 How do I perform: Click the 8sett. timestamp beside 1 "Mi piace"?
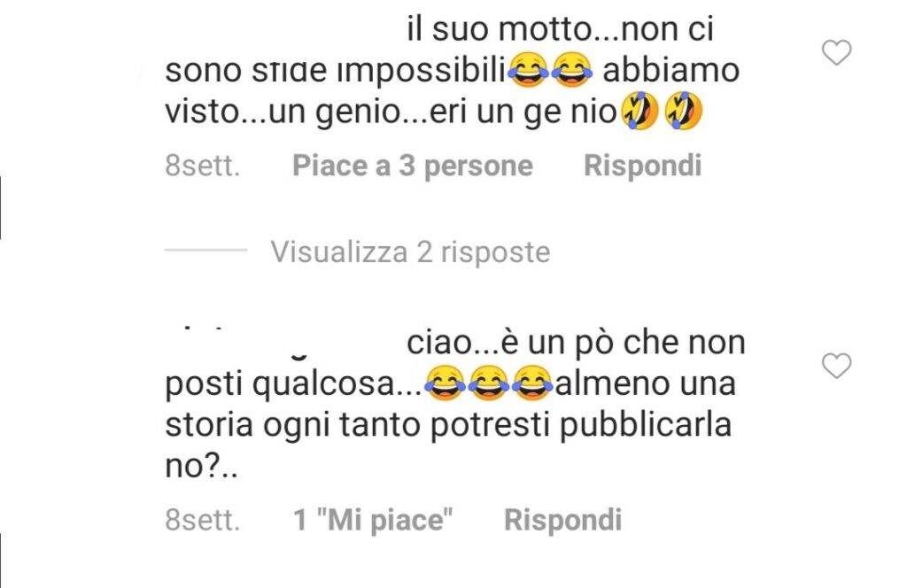pos(202,519)
